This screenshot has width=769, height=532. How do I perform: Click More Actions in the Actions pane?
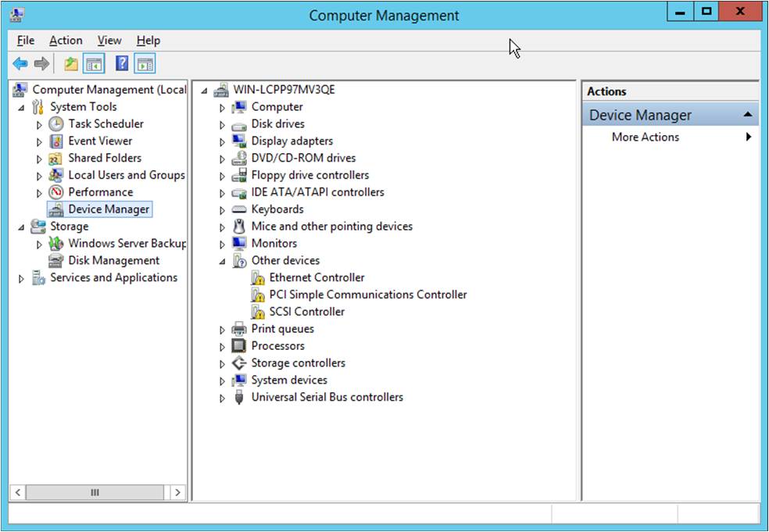645,137
